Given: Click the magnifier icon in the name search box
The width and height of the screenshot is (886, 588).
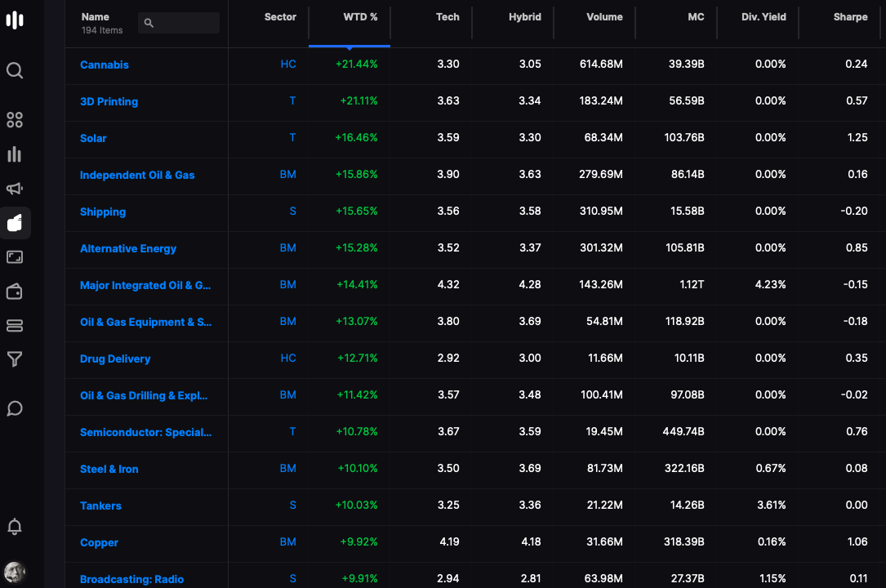Looking at the screenshot, I should 149,23.
